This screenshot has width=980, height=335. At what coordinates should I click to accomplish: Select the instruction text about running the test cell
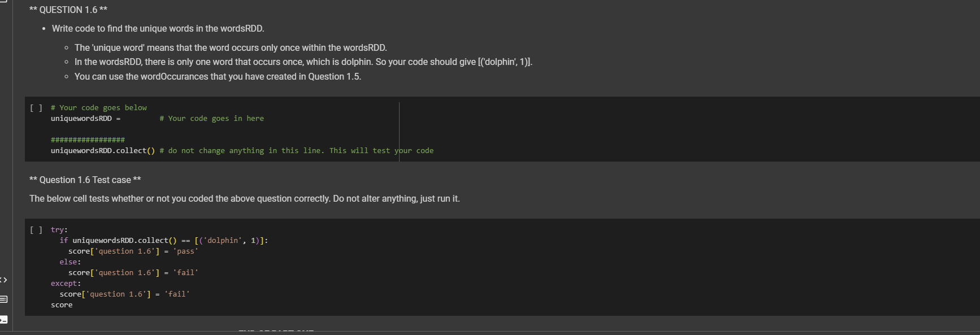coord(244,198)
